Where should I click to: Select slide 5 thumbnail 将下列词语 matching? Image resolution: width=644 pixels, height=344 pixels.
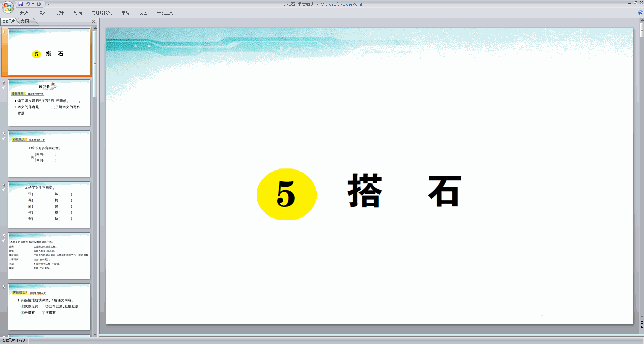click(49, 256)
